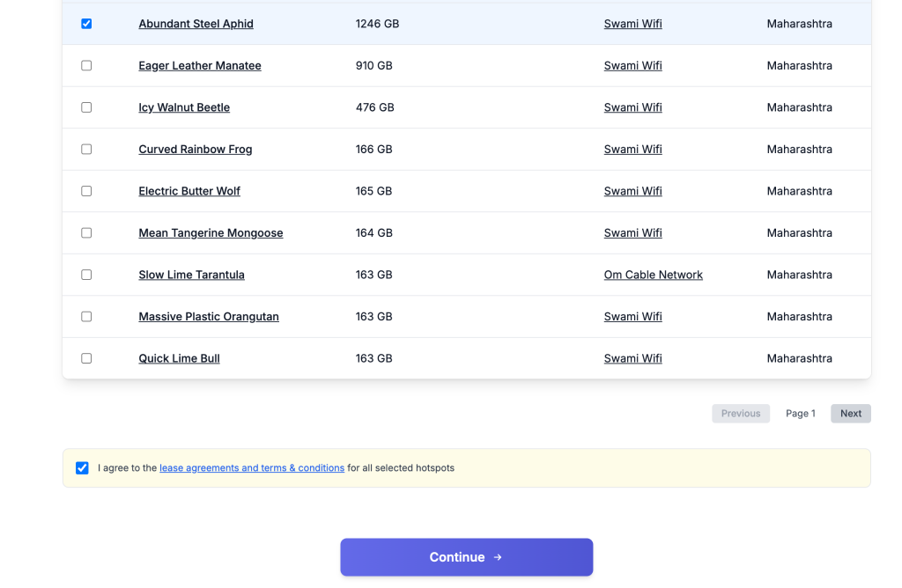The height and width of the screenshot is (588, 902).
Task: Click Maharashtra in the Slow Lime Tarantula row
Action: point(799,275)
